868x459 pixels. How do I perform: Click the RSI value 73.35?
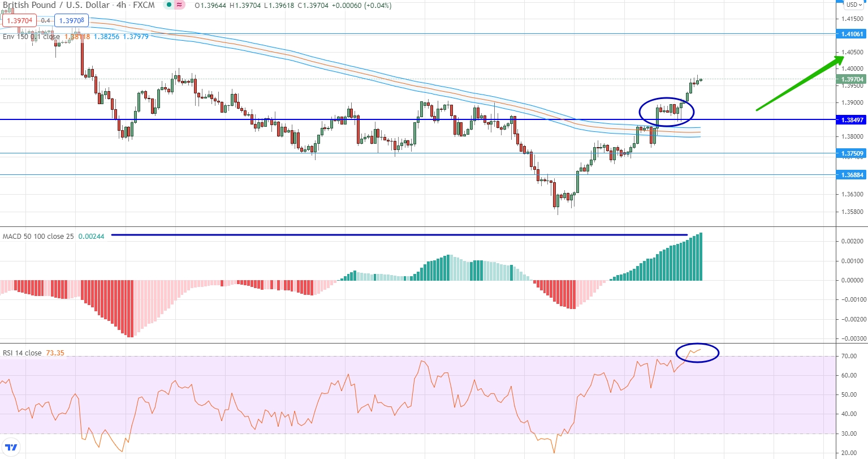pos(55,353)
